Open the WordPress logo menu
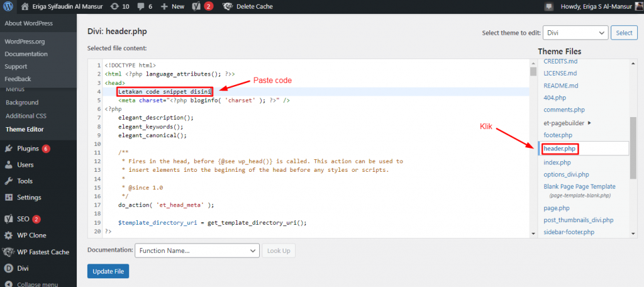 click(8, 6)
